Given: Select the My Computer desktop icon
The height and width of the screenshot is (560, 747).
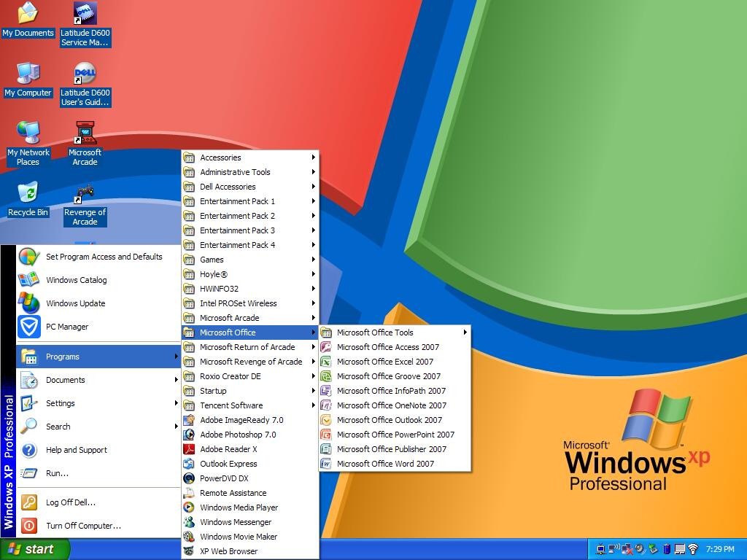Looking at the screenshot, I should pyautogui.click(x=28, y=80).
